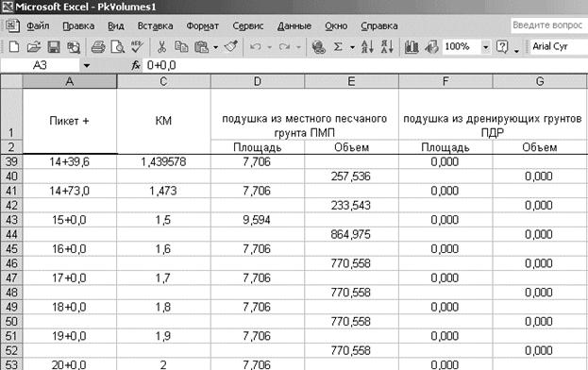Launch the Chart Wizard icon
This screenshot has height=370, width=588.
[x=412, y=47]
